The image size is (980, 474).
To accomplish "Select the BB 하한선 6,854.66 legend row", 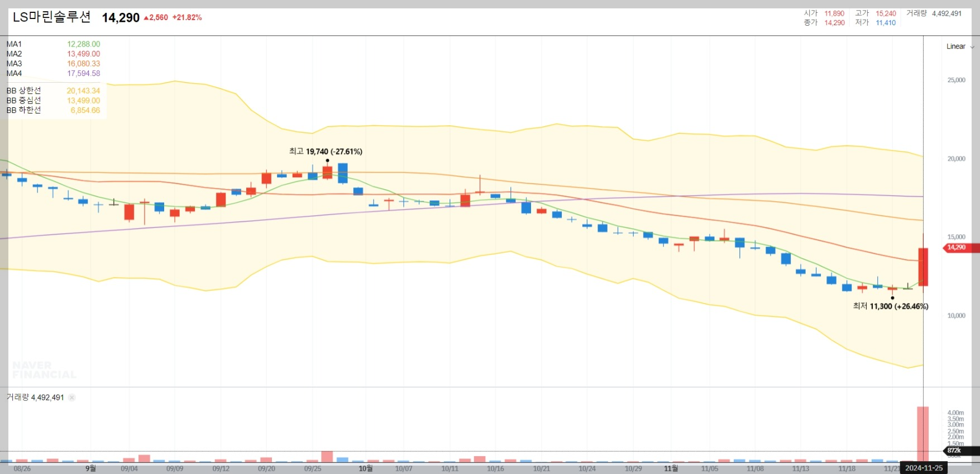I will (53, 110).
